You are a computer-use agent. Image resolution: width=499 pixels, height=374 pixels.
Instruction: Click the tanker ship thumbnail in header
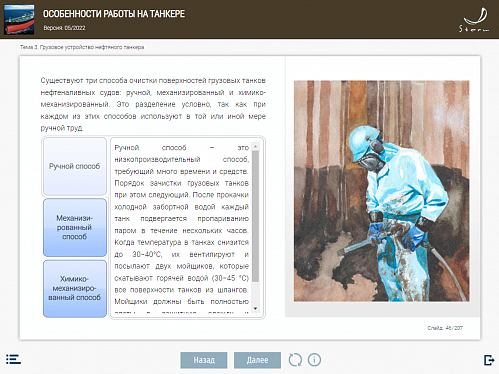coord(19,19)
